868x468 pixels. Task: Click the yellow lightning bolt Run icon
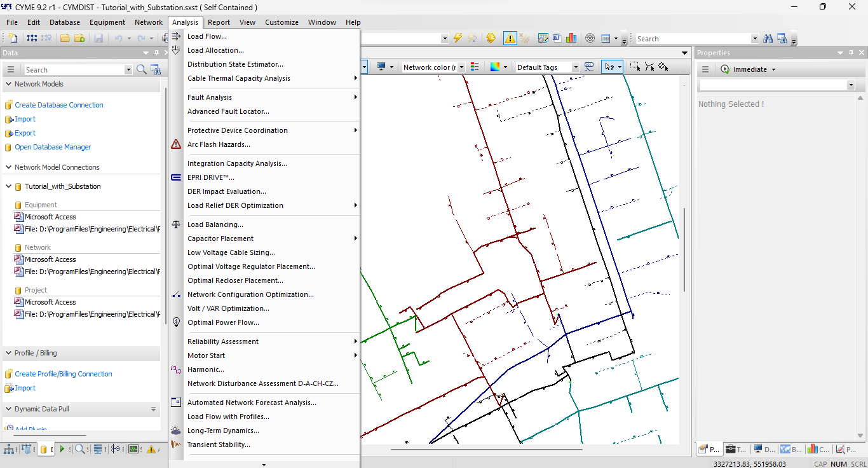(457, 38)
